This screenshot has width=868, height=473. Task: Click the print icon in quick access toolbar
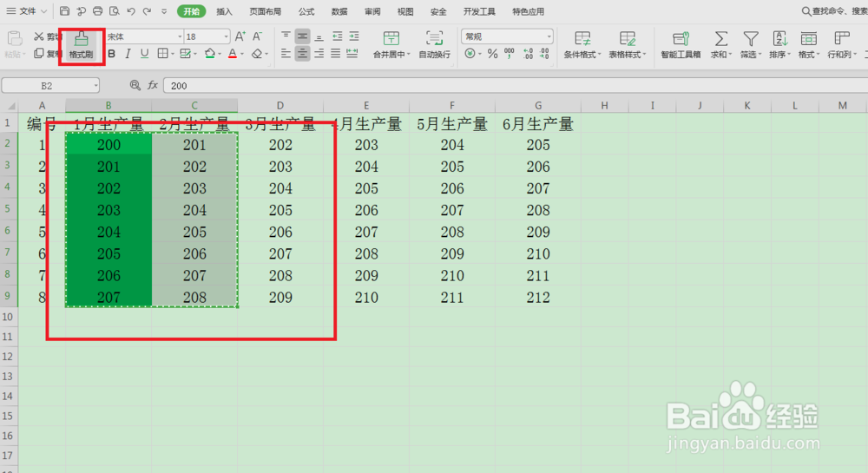pos(97,11)
